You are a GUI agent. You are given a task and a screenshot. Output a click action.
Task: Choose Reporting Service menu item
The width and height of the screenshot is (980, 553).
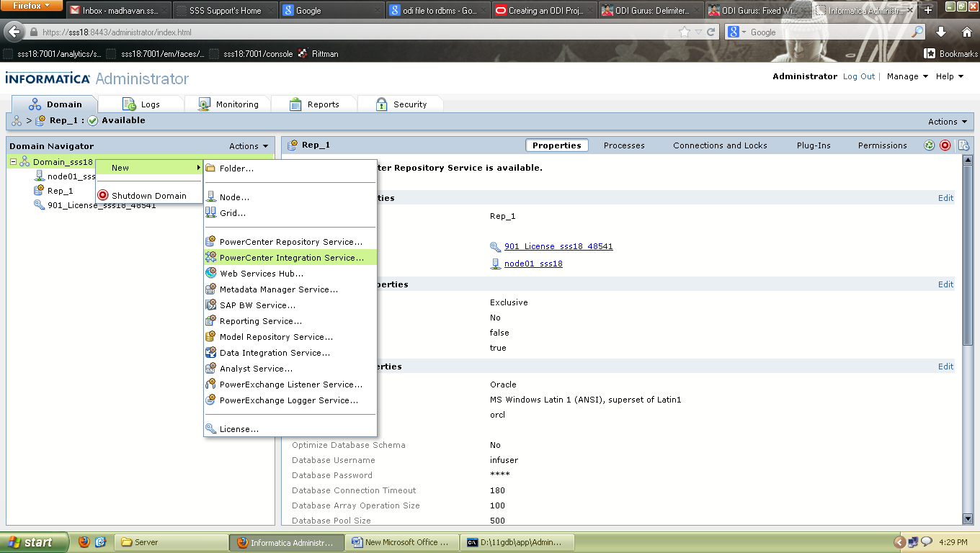(x=290, y=321)
